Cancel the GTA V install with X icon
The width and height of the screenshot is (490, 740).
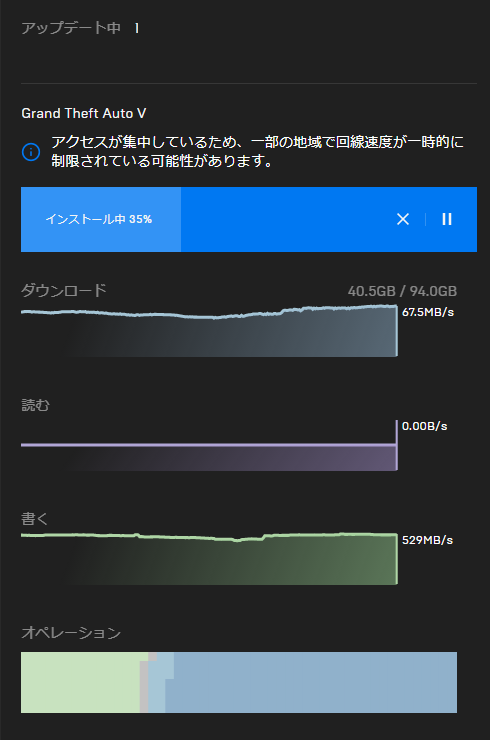coord(403,219)
